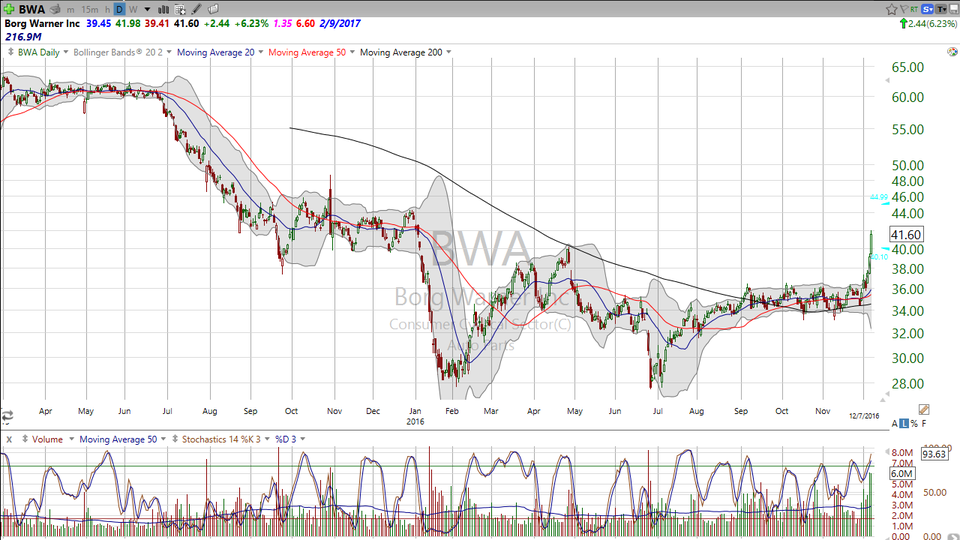
Task: Open the time frame dropdown arrow
Action: click(147, 9)
